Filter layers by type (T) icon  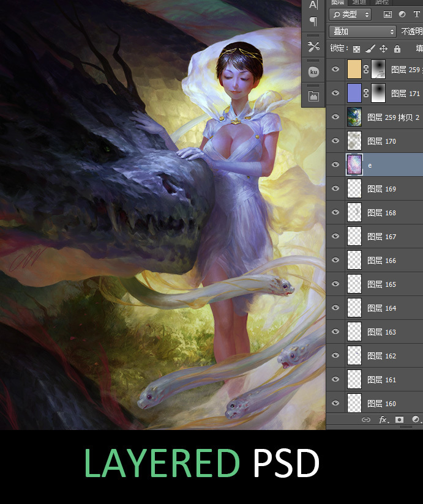tap(416, 15)
